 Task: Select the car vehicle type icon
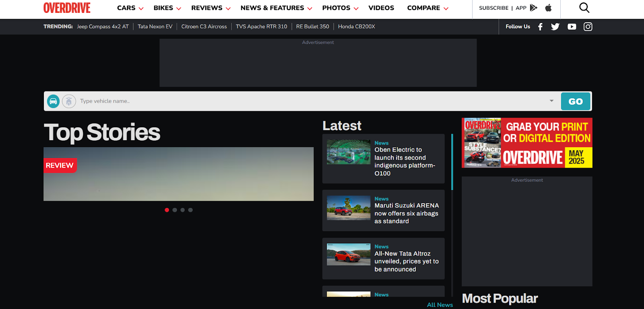(x=53, y=101)
